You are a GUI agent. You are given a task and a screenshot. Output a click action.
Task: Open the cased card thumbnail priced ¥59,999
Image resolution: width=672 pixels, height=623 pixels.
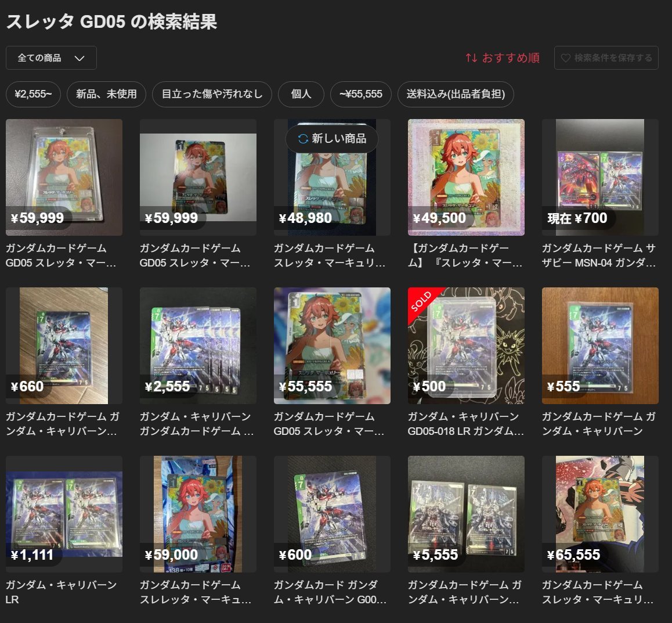[64, 177]
